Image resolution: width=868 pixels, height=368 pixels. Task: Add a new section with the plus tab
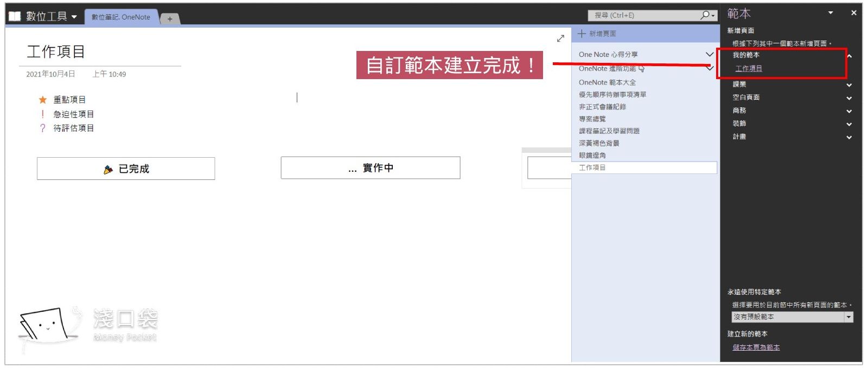click(170, 18)
